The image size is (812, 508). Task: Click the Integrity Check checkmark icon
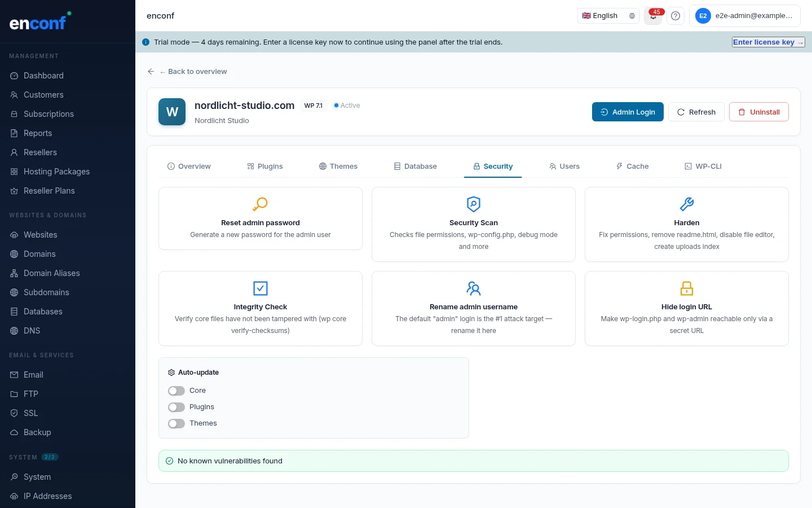pos(261,288)
